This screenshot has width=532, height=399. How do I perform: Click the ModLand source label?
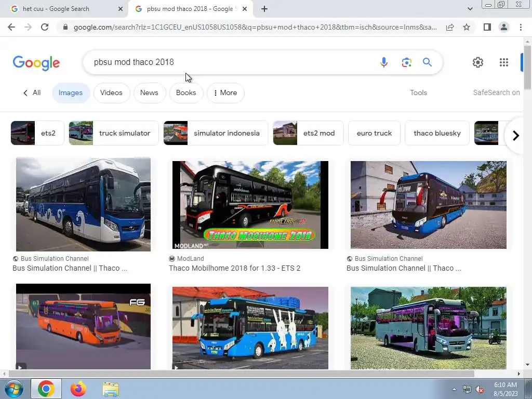pyautogui.click(x=190, y=259)
